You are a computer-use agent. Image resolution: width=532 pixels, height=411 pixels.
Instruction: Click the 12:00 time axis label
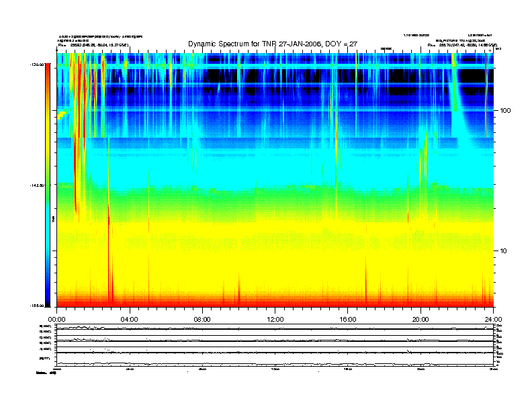tap(275, 320)
